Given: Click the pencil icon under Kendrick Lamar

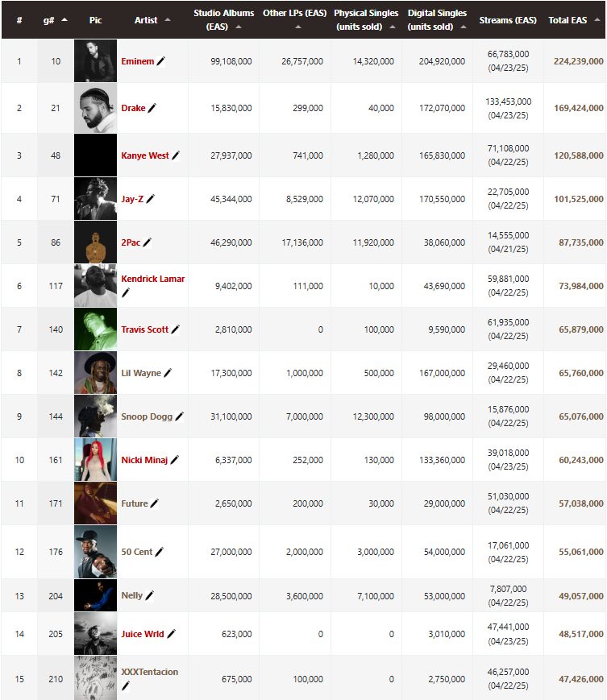Looking at the screenshot, I should tap(126, 292).
